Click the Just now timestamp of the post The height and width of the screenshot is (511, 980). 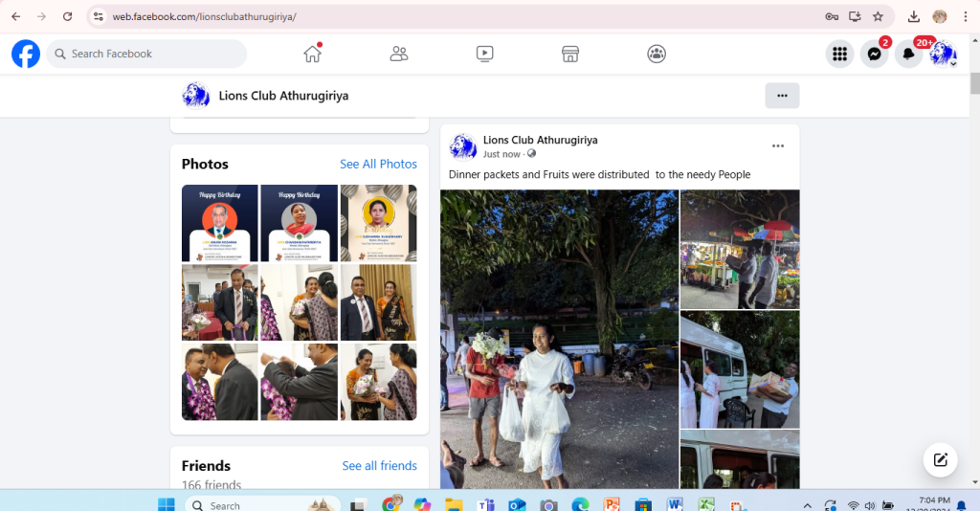coord(501,154)
